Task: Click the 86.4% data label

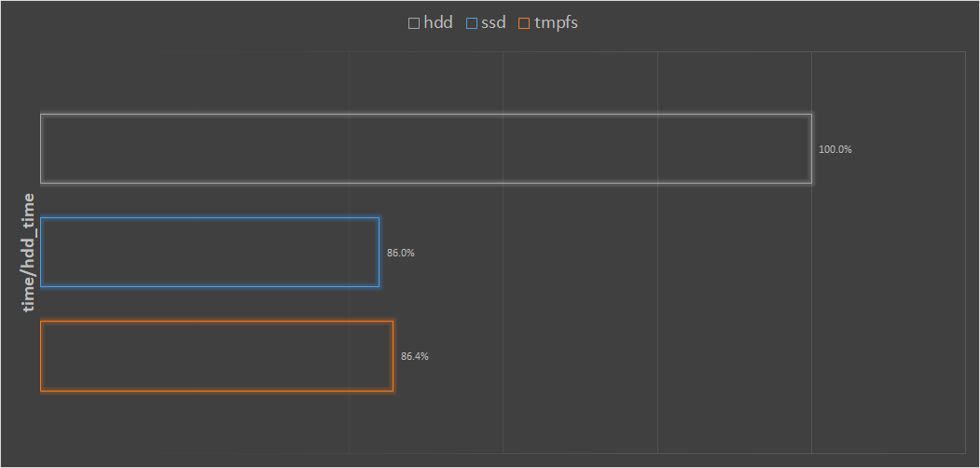Action: [415, 356]
